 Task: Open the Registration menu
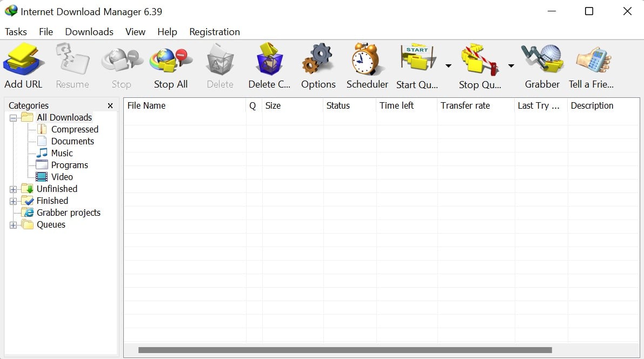click(x=214, y=32)
